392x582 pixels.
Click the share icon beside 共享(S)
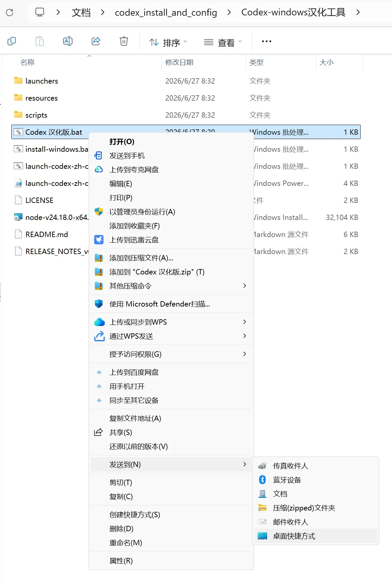99,432
